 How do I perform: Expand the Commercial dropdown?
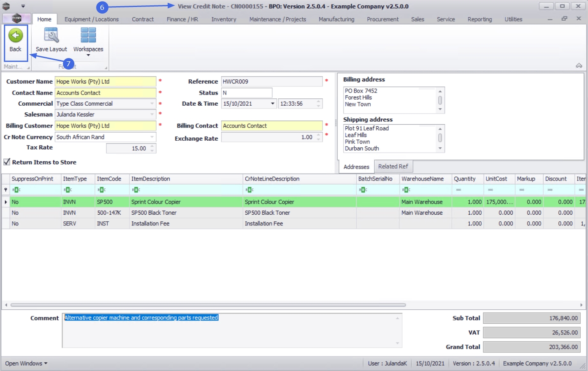[x=152, y=104]
